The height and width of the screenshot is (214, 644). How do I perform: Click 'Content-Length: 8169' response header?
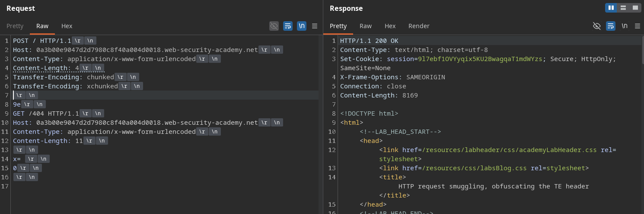379,95
